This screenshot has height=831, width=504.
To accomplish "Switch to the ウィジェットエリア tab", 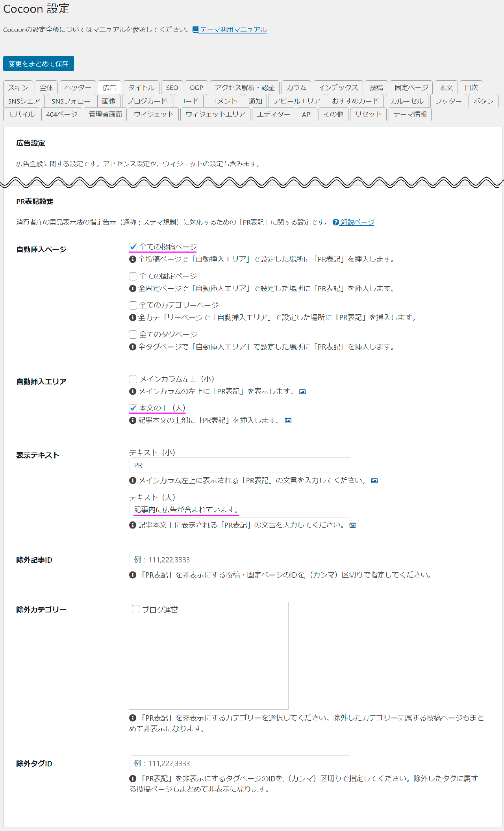I will [215, 114].
